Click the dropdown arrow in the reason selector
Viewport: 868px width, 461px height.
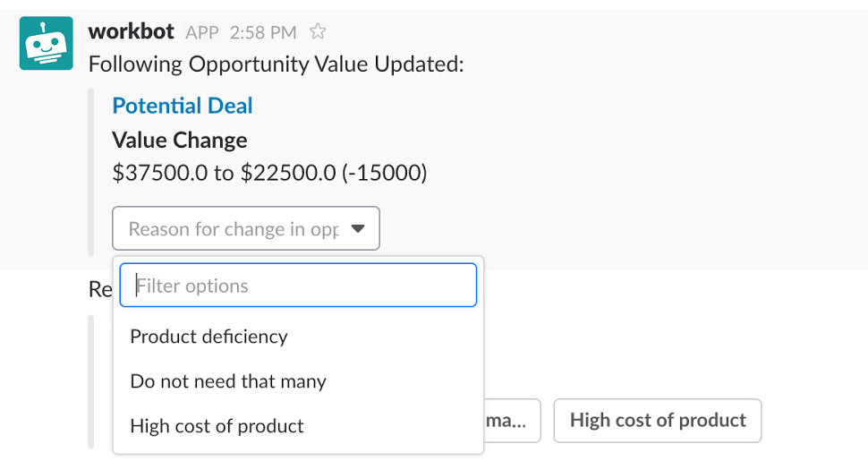tap(358, 228)
